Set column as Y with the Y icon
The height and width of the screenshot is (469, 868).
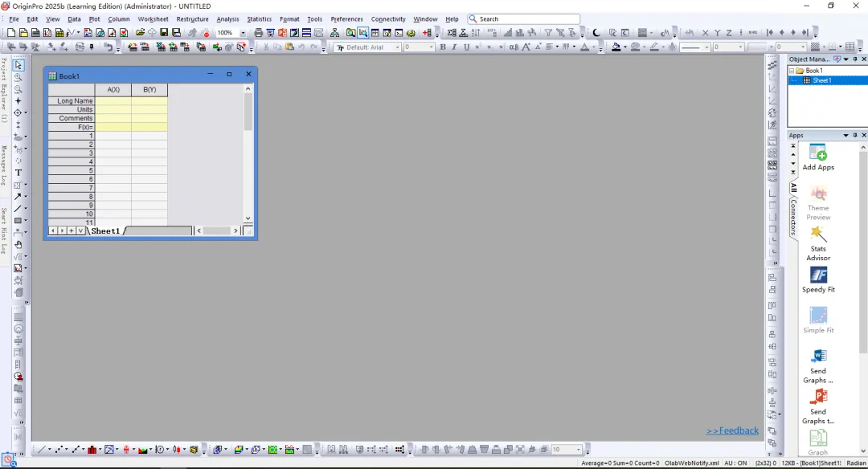coord(717,33)
